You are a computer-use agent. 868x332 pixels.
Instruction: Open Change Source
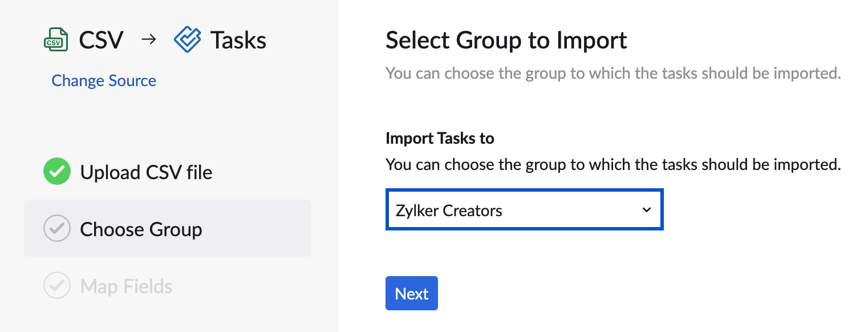(104, 80)
